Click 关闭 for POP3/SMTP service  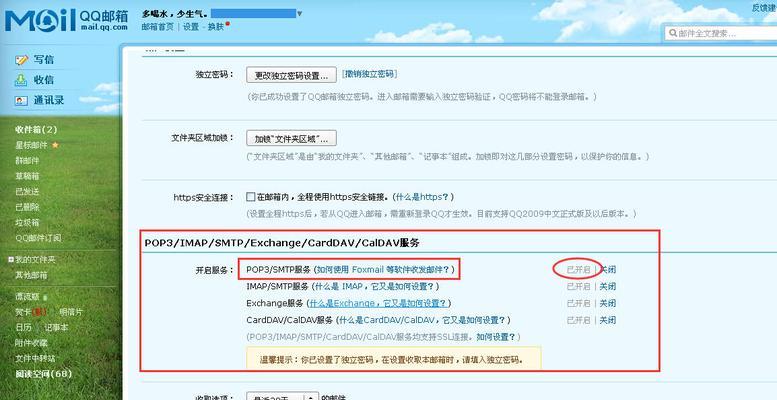608,270
